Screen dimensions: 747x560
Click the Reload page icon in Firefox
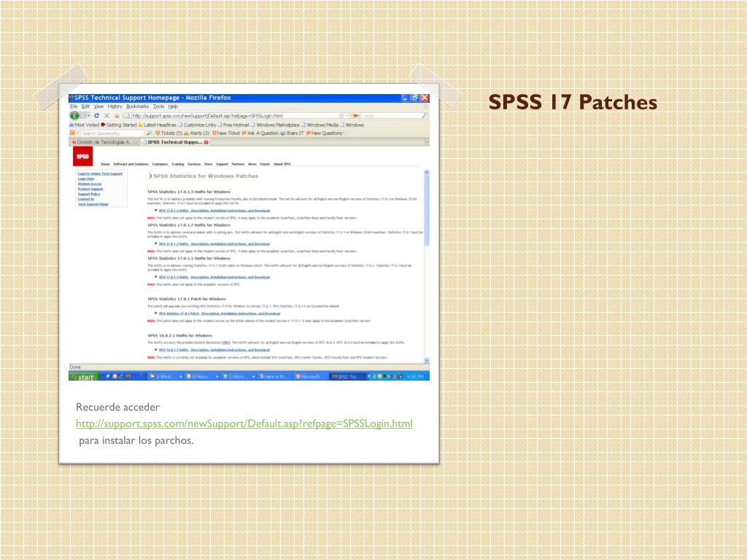pos(97,116)
